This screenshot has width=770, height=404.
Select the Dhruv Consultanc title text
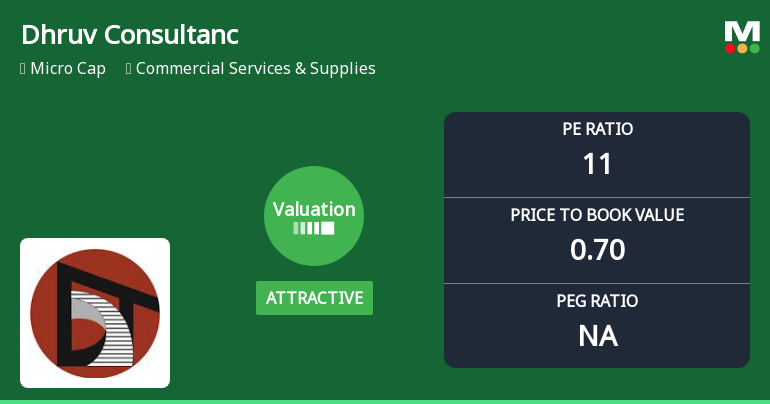coord(129,34)
